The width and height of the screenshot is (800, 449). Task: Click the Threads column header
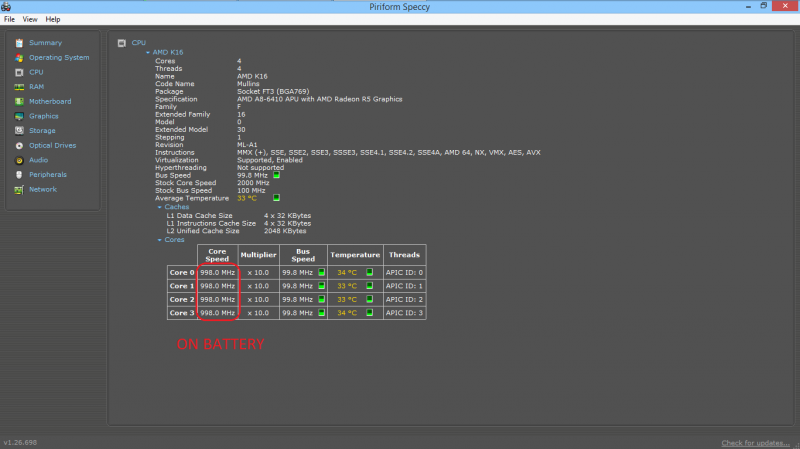tap(405, 255)
